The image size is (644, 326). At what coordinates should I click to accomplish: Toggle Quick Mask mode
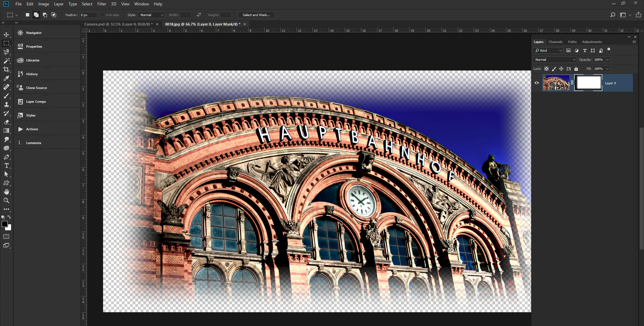(x=6, y=237)
